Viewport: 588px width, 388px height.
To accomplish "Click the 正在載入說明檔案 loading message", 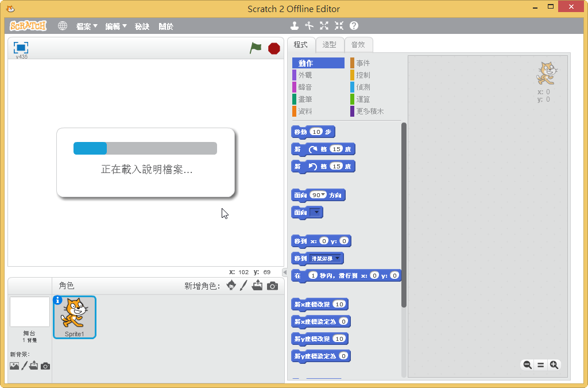I will (146, 170).
